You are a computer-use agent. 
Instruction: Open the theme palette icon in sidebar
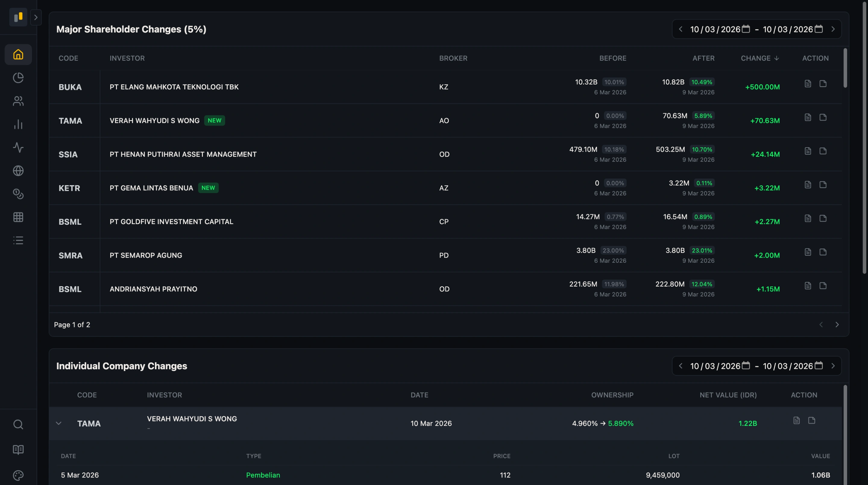coord(18,475)
